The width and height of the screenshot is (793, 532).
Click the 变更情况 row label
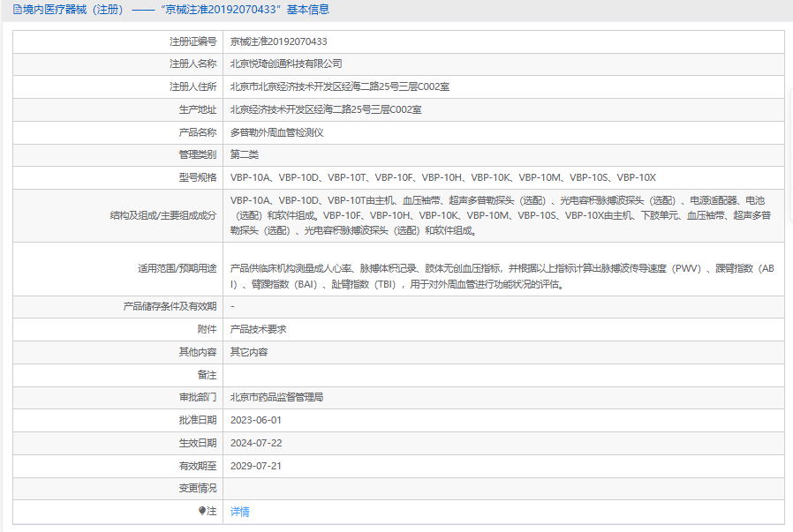[x=197, y=488]
